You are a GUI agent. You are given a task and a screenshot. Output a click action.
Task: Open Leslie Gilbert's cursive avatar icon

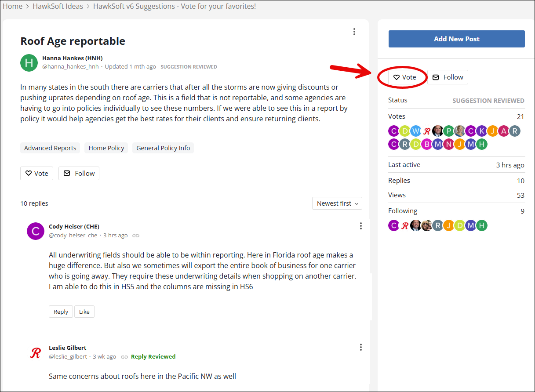(35, 352)
